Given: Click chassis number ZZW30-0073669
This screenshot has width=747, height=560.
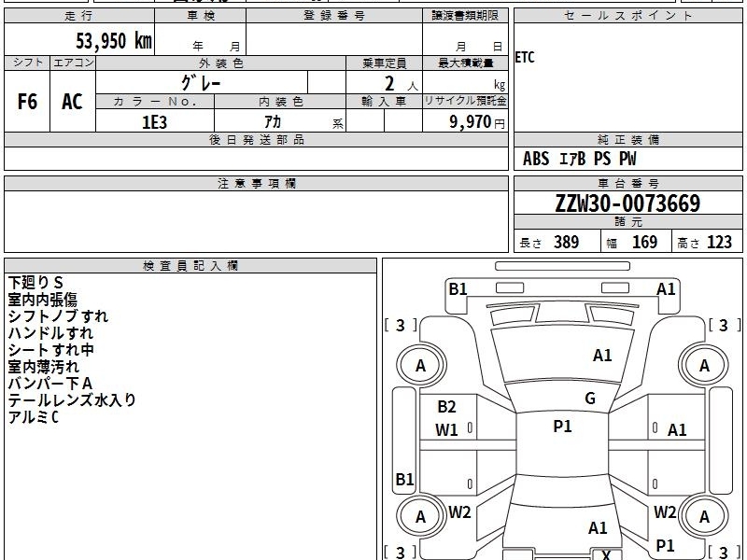Looking at the screenshot, I should point(627,203).
